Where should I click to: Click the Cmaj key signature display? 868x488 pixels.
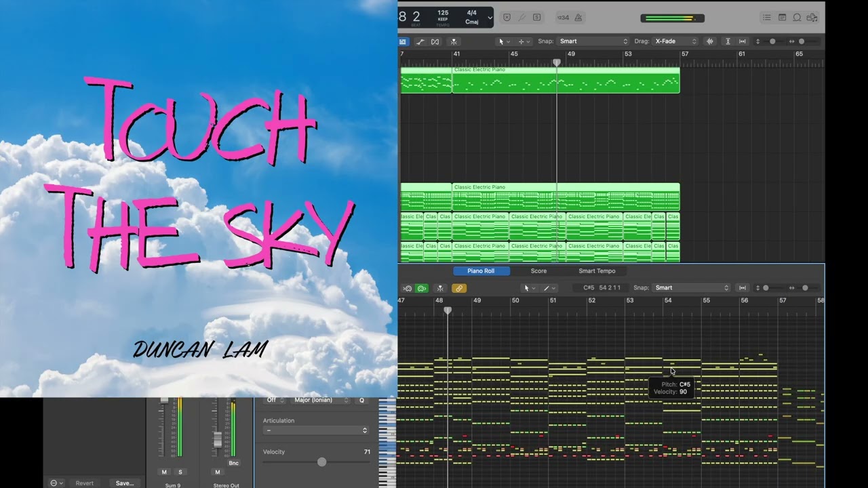(472, 22)
